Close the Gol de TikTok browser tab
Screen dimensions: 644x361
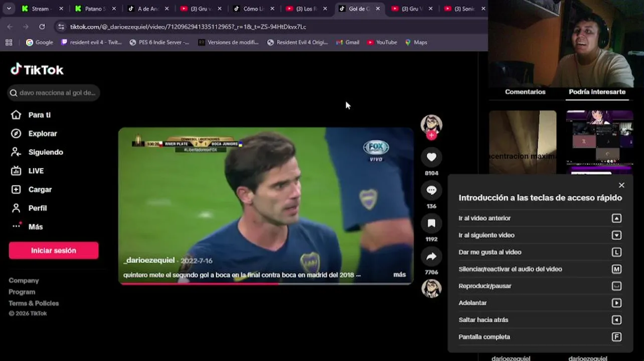tap(378, 9)
